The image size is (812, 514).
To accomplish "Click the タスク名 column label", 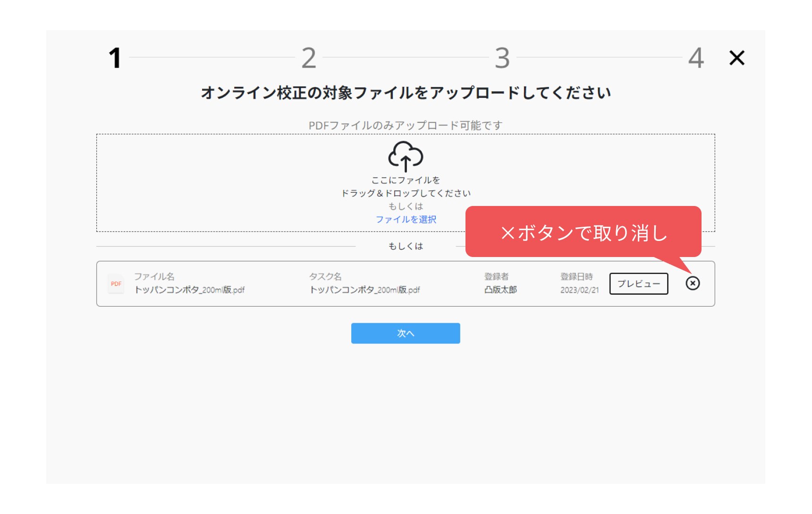I will pos(325,276).
